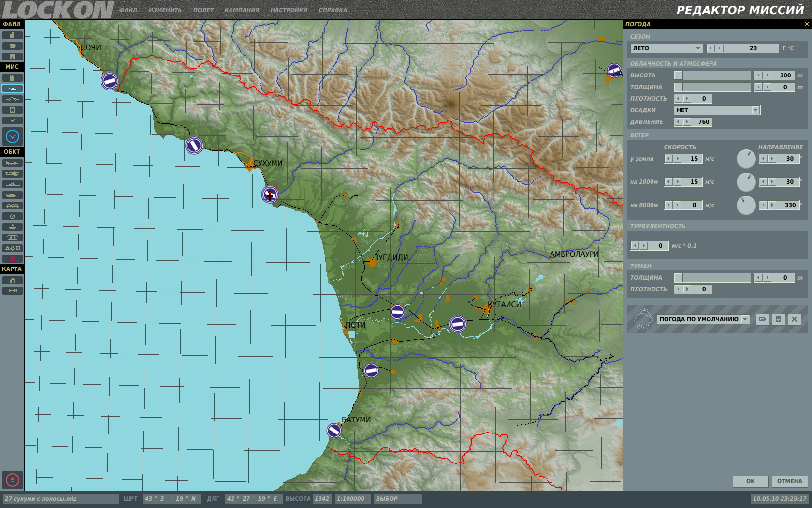Select the tank ground vehicle tool
Viewport: 812px width, 508px height.
coord(13,195)
